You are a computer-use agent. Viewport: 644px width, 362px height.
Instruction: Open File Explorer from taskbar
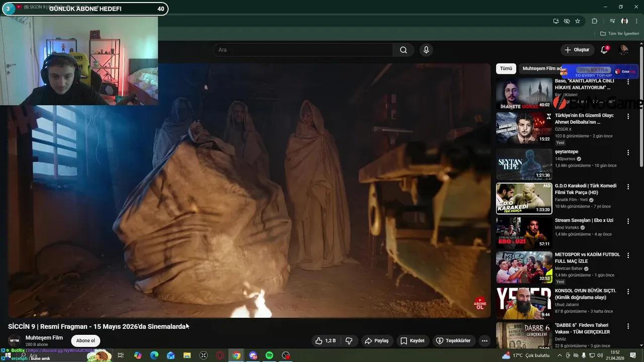pos(187,355)
